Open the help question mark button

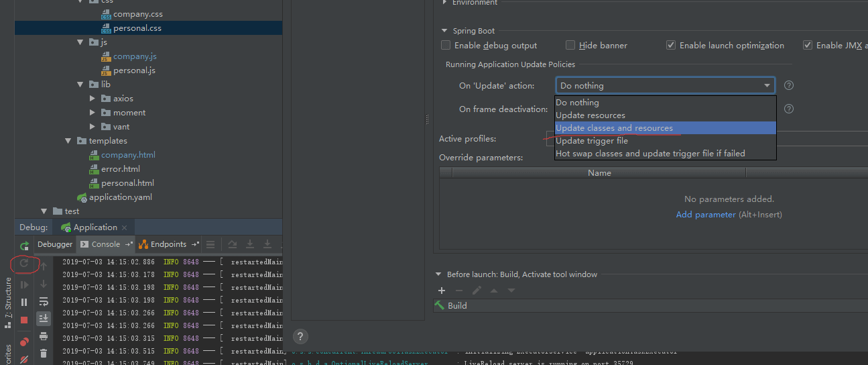tap(301, 337)
